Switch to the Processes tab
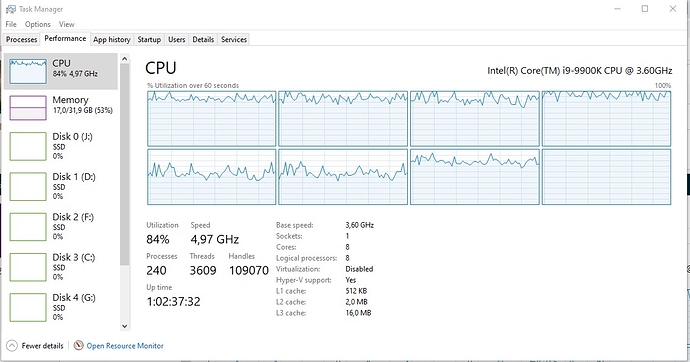690x362 pixels. click(21, 40)
